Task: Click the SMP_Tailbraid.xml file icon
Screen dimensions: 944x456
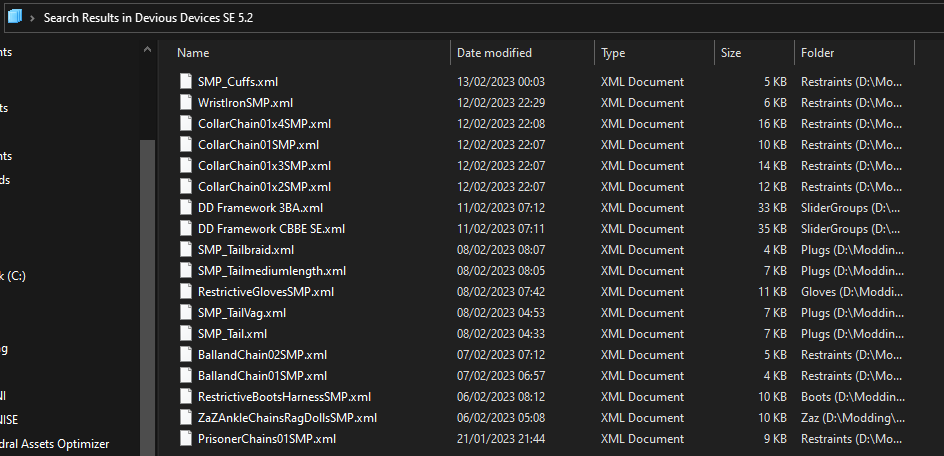Action: click(x=188, y=249)
